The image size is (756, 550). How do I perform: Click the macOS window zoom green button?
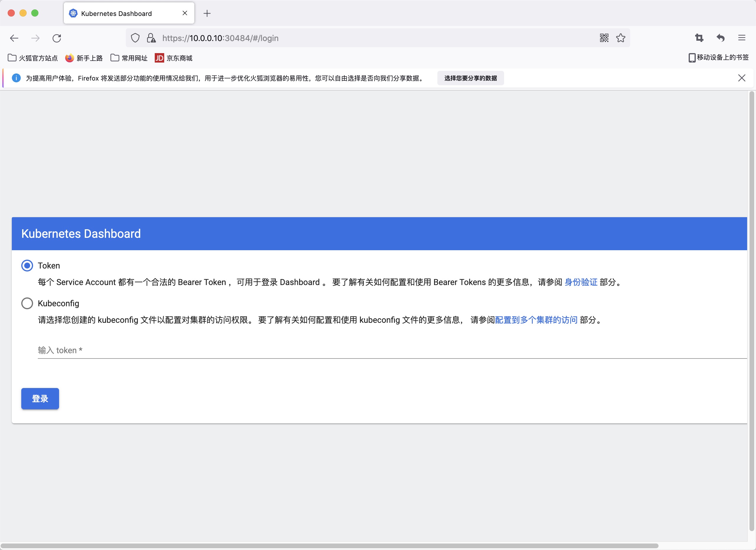click(35, 13)
